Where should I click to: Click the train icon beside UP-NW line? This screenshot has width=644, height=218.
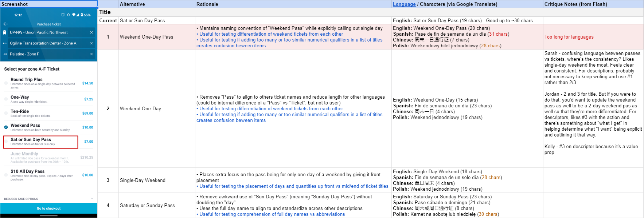pos(5,32)
